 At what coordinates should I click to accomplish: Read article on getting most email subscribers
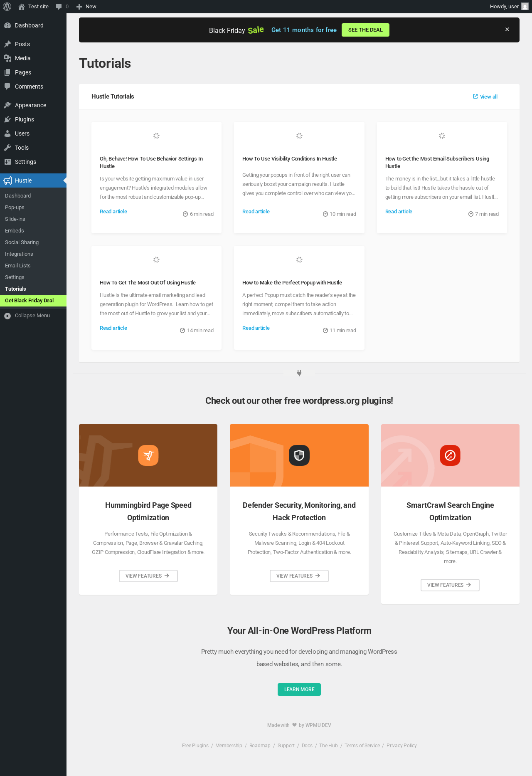coord(399,212)
